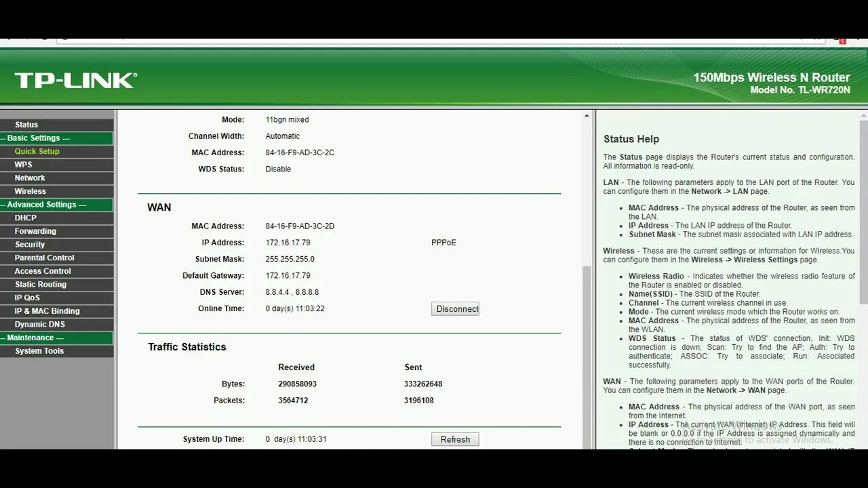868x488 pixels.
Task: Select WDS Status value Disable
Action: pos(278,169)
